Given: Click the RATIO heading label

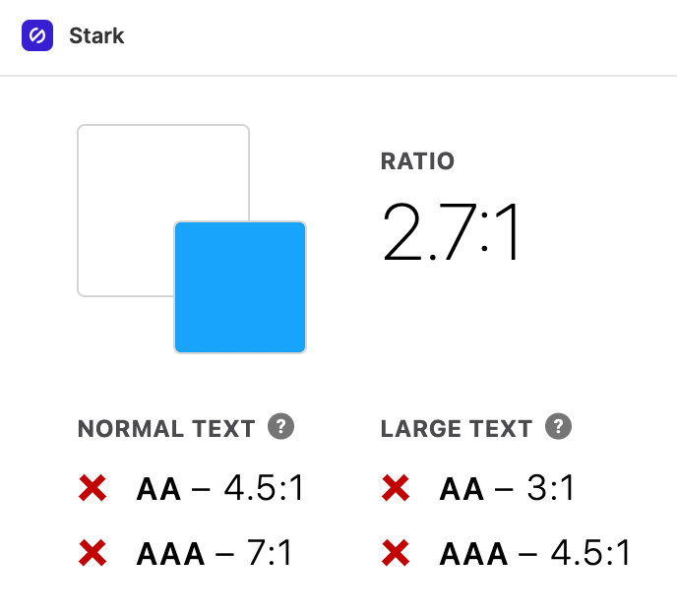Looking at the screenshot, I should coord(417,161).
